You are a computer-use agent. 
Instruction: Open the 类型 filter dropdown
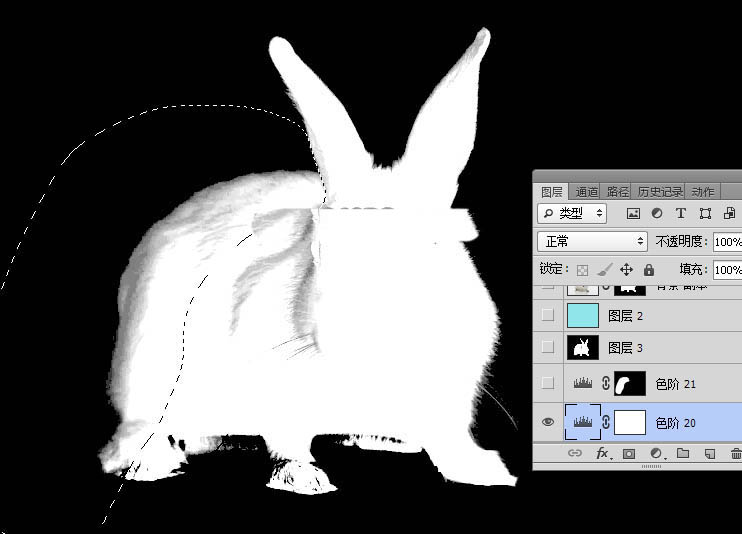573,213
